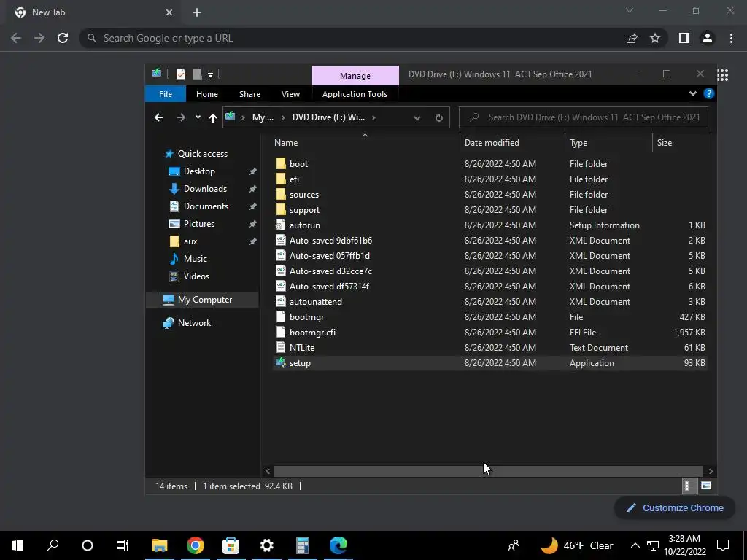Viewport: 747px width, 560px height.
Task: Switch to the Share ribbon tab
Action: pyautogui.click(x=249, y=94)
